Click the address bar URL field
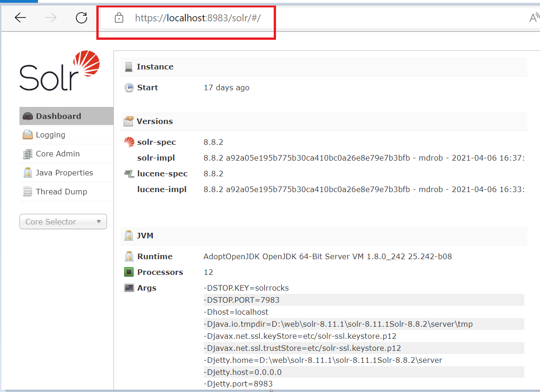540x392 pixels. 198,18
